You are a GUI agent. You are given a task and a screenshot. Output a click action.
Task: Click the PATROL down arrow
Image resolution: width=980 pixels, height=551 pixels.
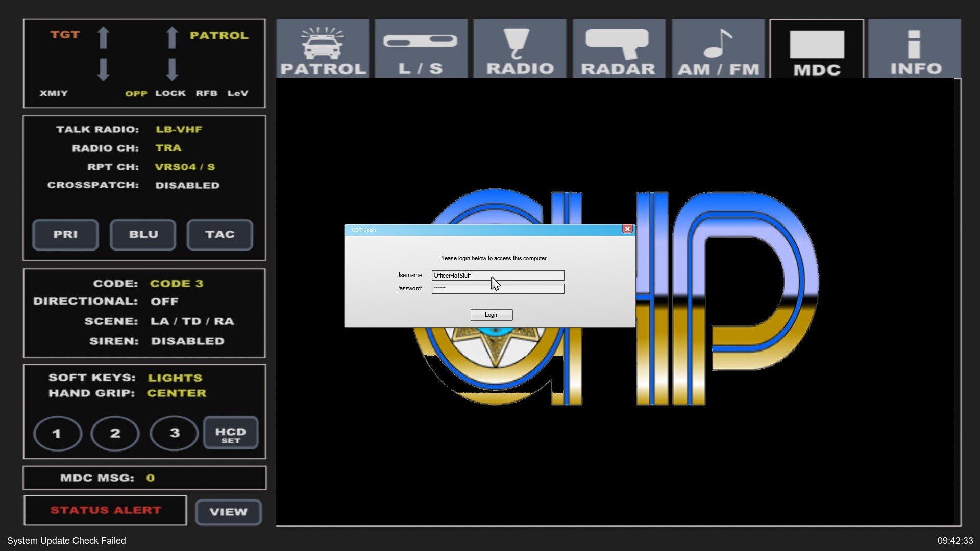click(x=172, y=69)
